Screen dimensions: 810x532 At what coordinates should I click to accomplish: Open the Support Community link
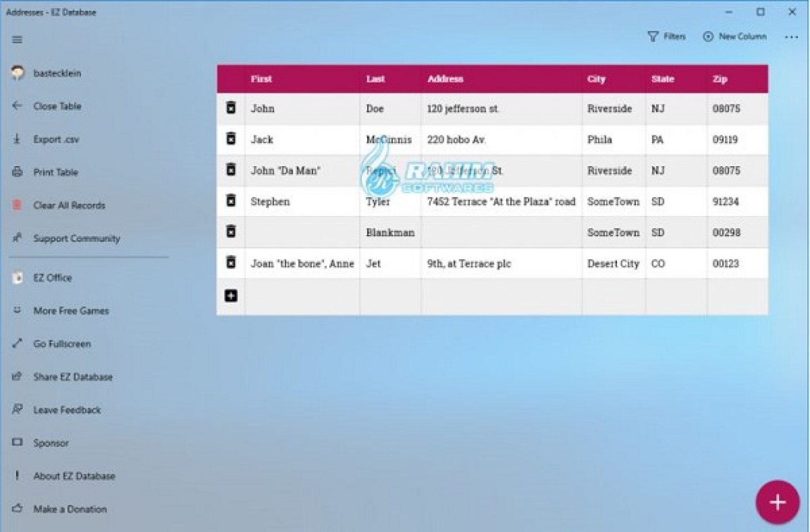(x=76, y=239)
